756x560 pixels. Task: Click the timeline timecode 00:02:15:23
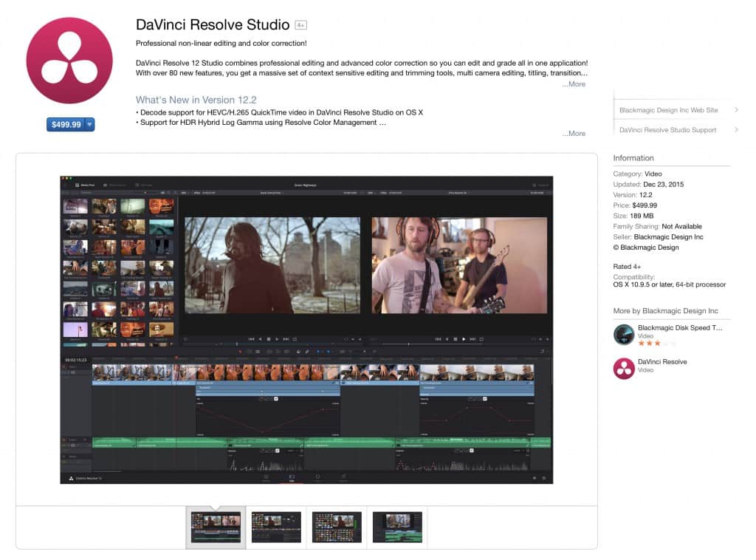[x=76, y=360]
